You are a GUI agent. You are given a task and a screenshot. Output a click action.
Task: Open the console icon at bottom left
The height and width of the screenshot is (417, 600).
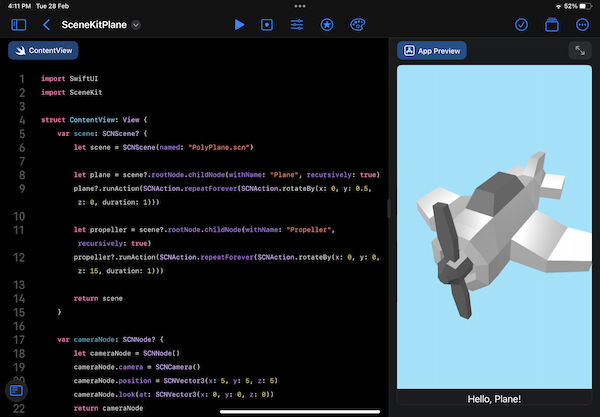pos(16,391)
